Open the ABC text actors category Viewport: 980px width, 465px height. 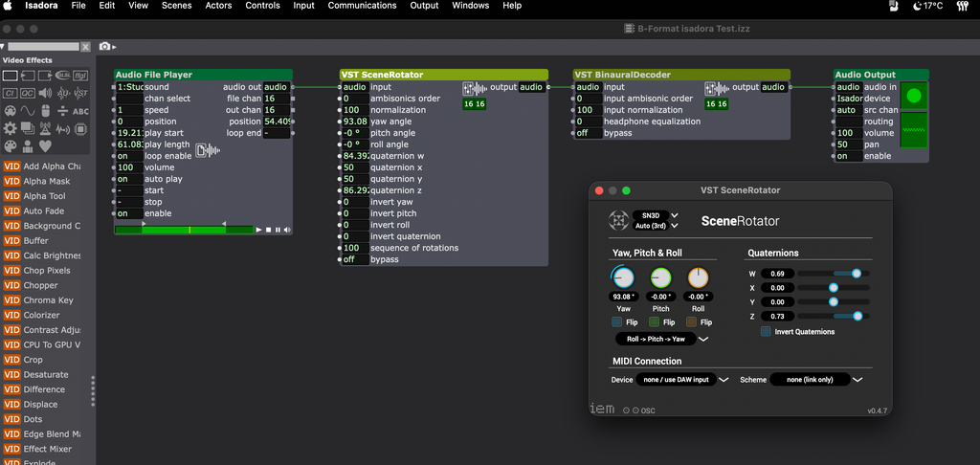click(80, 111)
